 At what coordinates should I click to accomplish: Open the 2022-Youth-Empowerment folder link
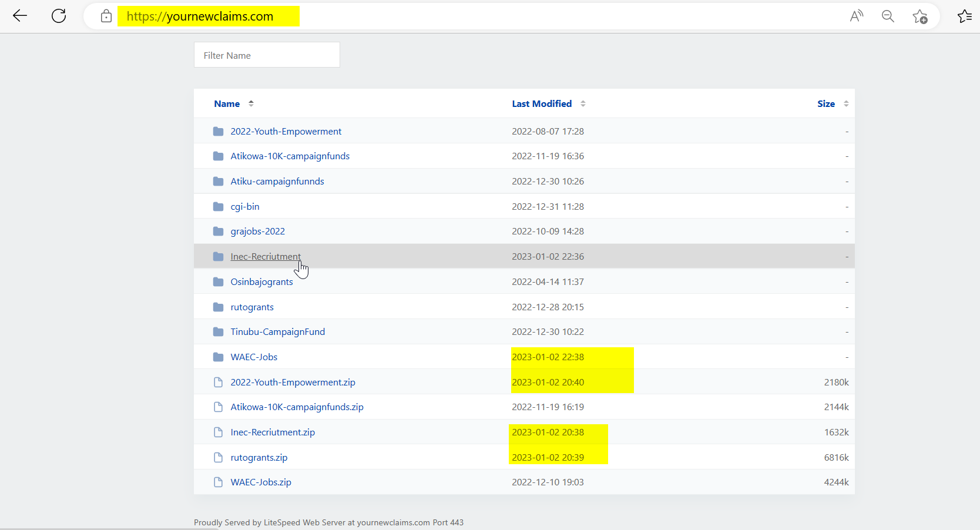pyautogui.click(x=286, y=131)
